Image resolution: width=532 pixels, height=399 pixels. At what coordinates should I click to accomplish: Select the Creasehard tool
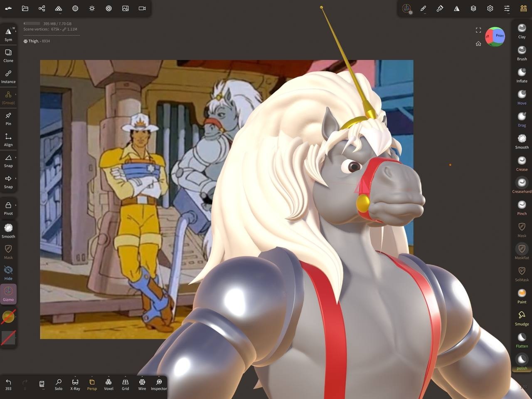(522, 186)
